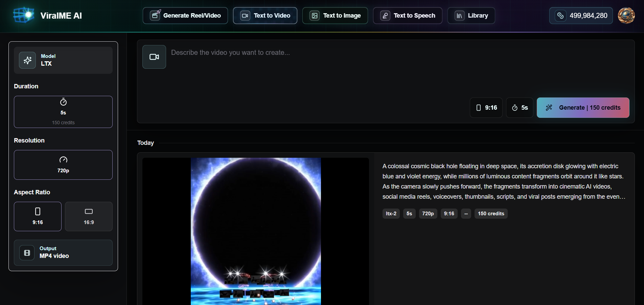Open the Model LTX selector
Screen dimensions: 644x305
coord(63,60)
